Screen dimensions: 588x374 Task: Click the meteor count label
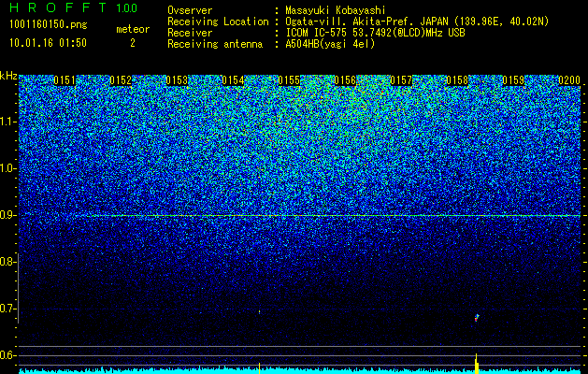pyautogui.click(x=133, y=29)
